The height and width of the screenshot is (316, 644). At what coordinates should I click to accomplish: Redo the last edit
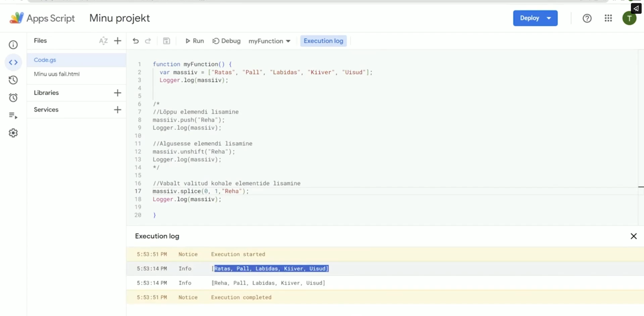(x=148, y=41)
